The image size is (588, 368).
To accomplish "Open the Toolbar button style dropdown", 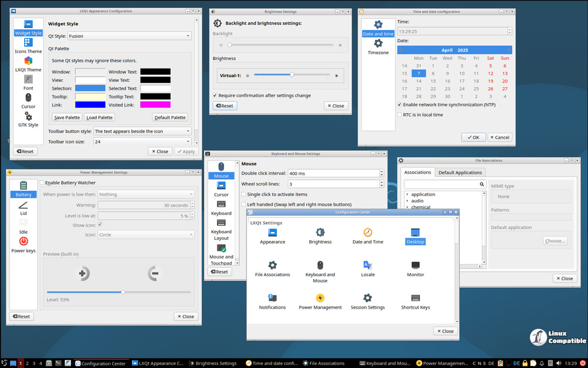I will pos(142,131).
